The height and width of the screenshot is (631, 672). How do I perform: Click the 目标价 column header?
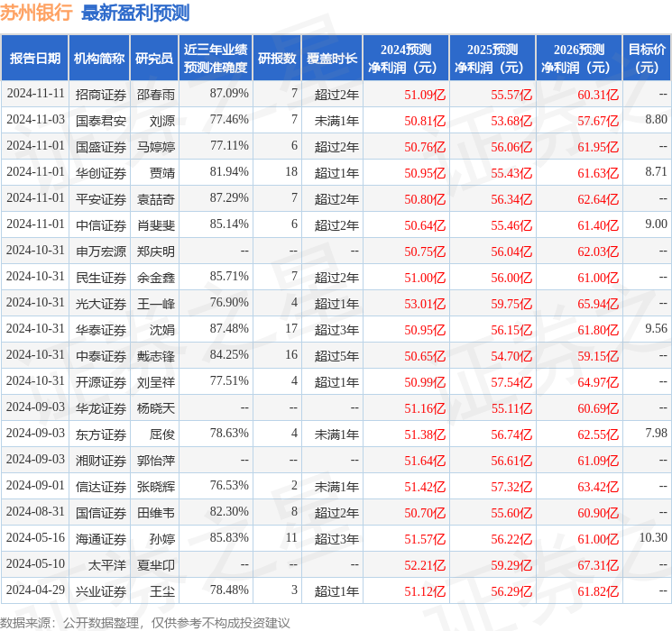[647, 59]
